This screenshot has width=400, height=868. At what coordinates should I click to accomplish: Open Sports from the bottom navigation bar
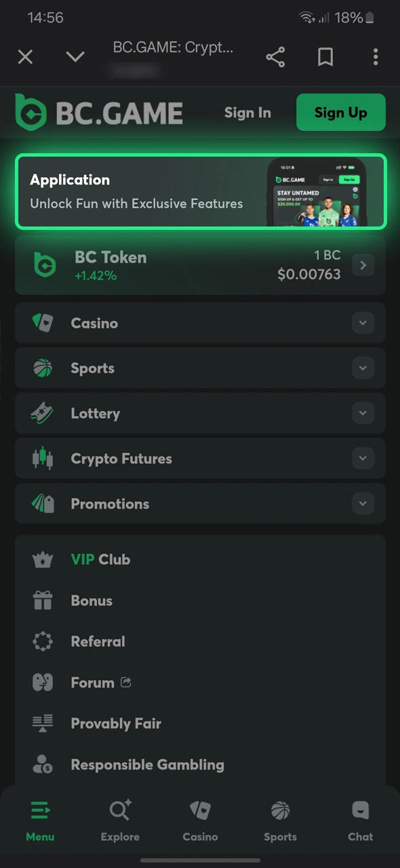pyautogui.click(x=280, y=810)
